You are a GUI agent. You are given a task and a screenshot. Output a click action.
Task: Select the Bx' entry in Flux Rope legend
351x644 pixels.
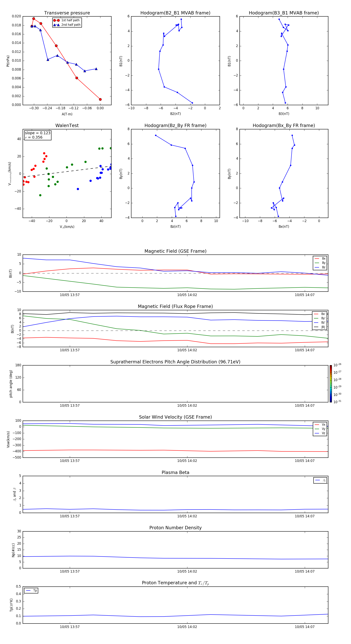tap(320, 314)
